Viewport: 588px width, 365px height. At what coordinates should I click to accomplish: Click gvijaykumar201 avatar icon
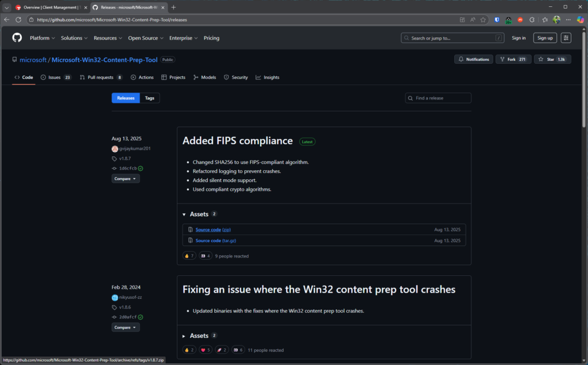point(115,149)
